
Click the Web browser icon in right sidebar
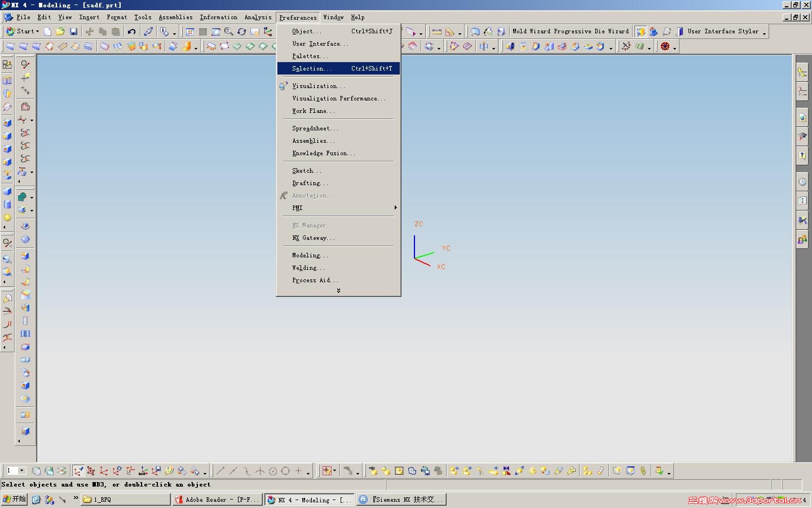[802, 117]
